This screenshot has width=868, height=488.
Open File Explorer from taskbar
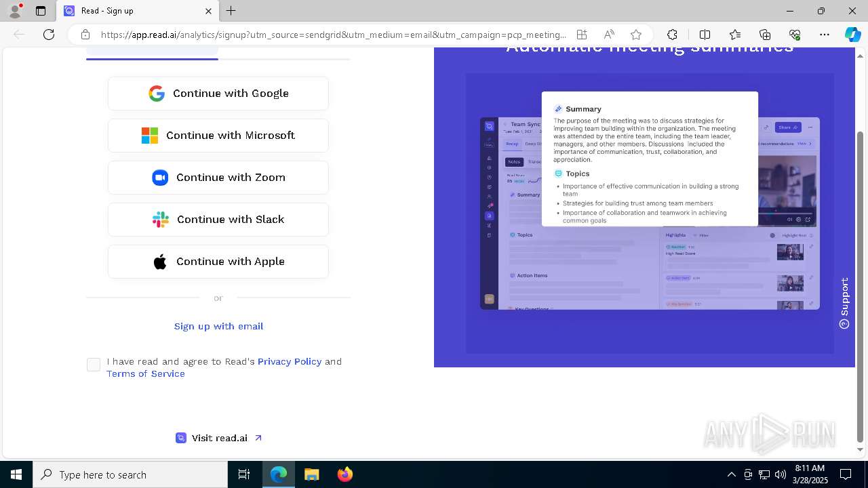[x=311, y=474]
